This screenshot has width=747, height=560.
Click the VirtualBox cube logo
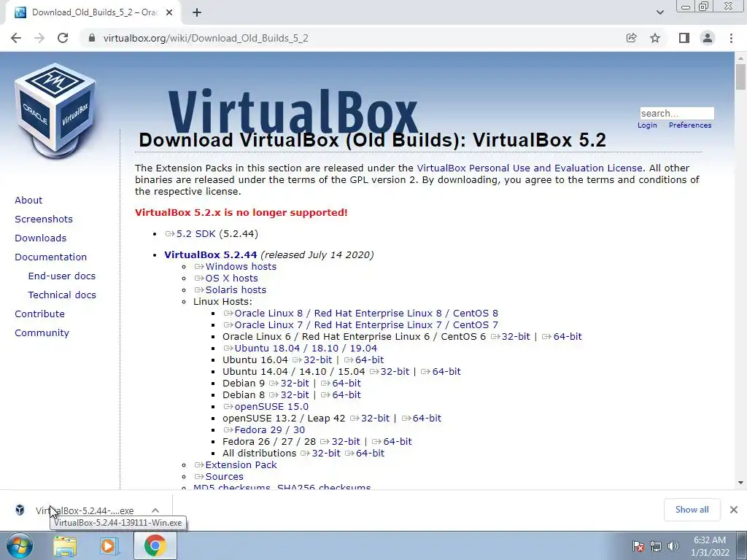tap(55, 109)
